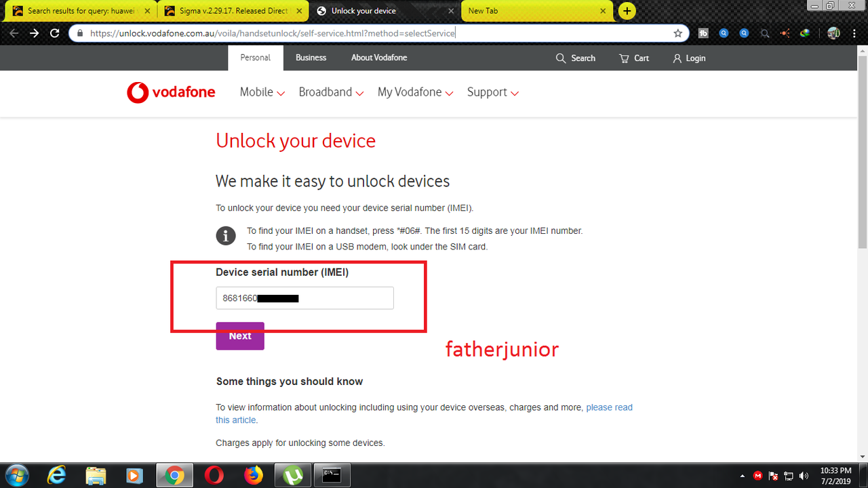Select the Personal site tab
This screenshot has width=868, height=488.
(x=256, y=58)
